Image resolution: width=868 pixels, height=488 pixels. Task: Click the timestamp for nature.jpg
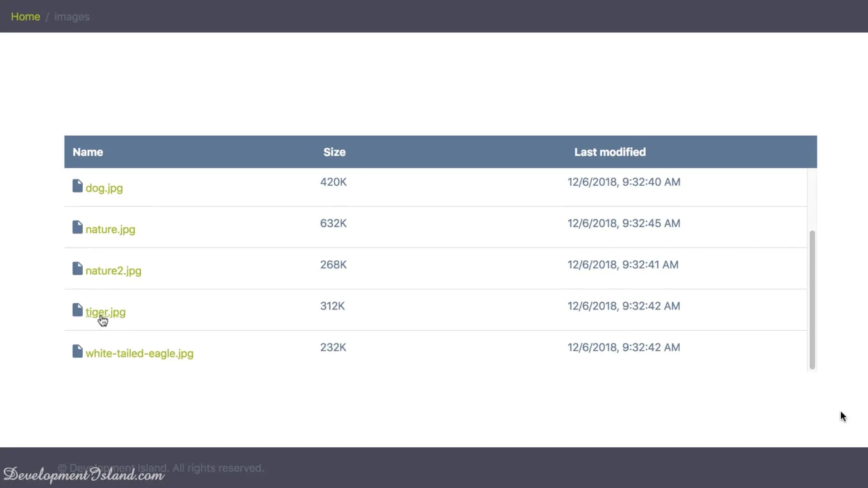pyautogui.click(x=623, y=223)
